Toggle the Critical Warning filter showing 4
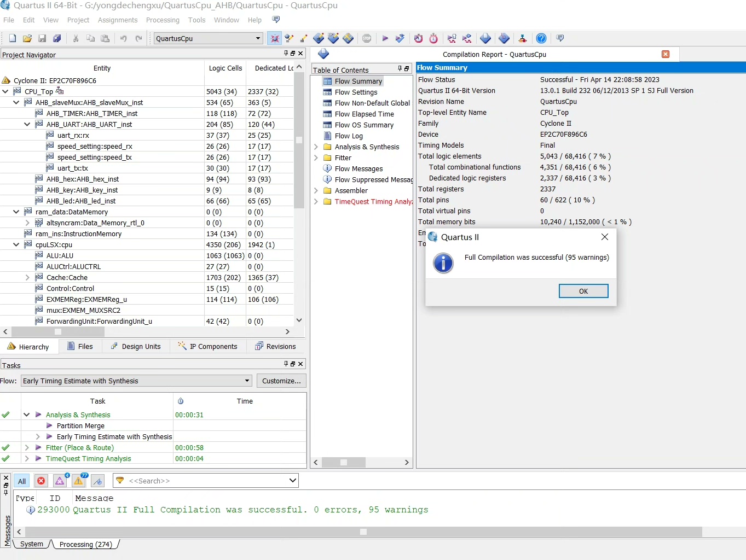Screen dimensions: 746x560 60,481
